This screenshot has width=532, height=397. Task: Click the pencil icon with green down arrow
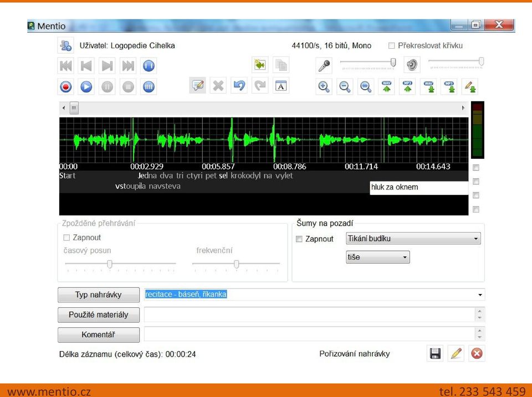(470, 86)
